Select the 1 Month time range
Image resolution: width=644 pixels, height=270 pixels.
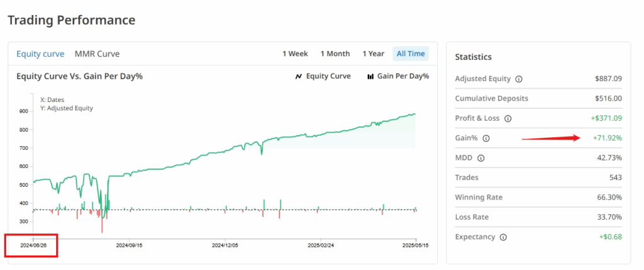tap(335, 53)
